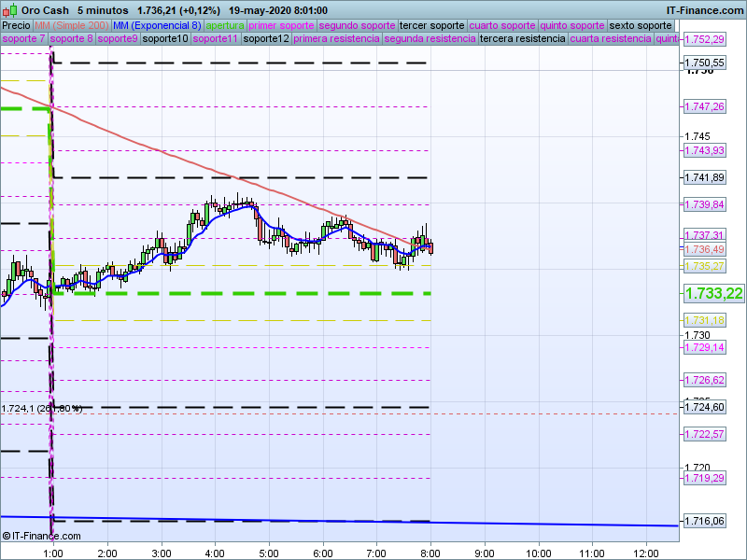Select the cuarta resistencia legend label

pos(610,39)
